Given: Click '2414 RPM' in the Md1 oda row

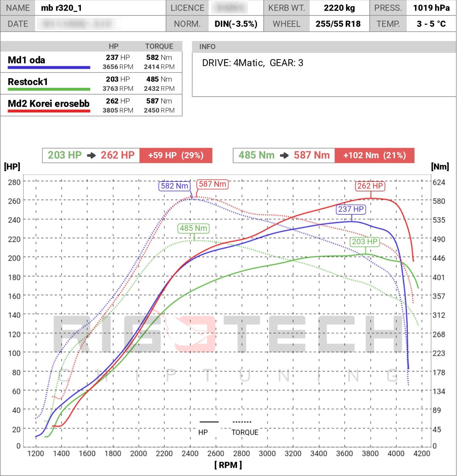Looking at the screenshot, I should coord(159,67).
